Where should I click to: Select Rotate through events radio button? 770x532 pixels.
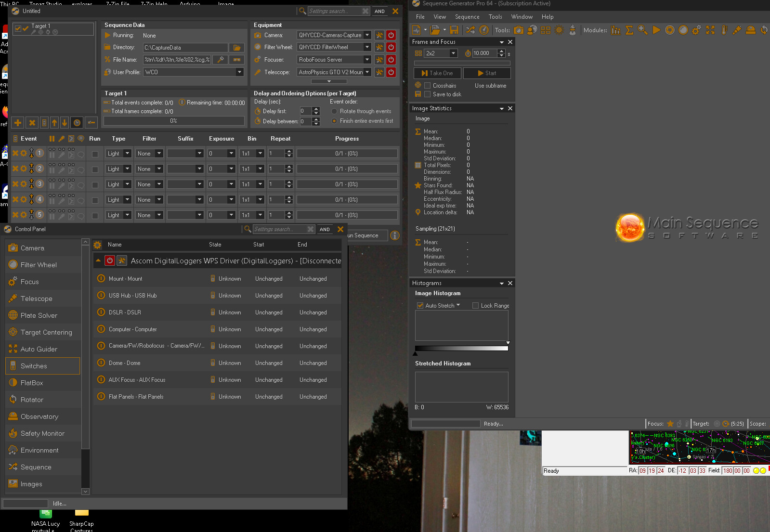334,111
